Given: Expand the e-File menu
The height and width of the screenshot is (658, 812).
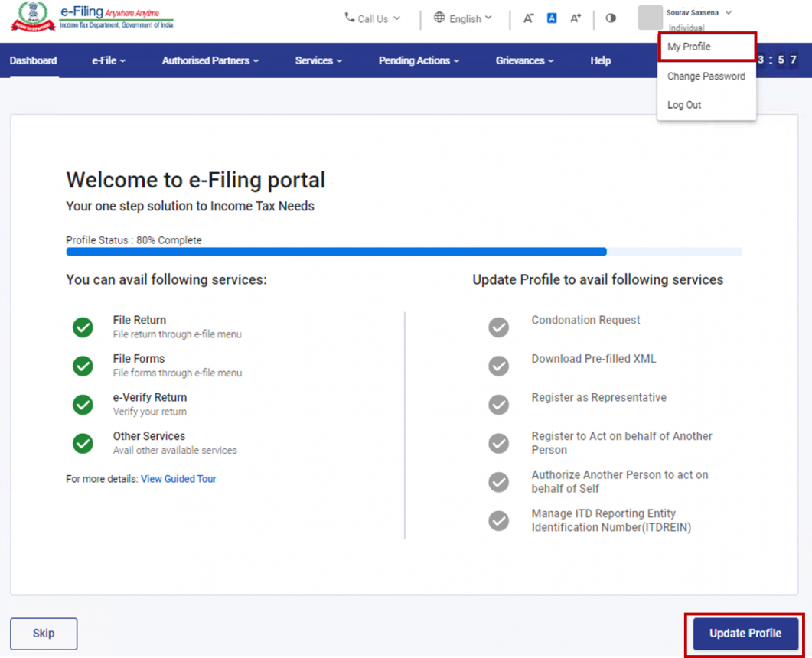Looking at the screenshot, I should 109,60.
